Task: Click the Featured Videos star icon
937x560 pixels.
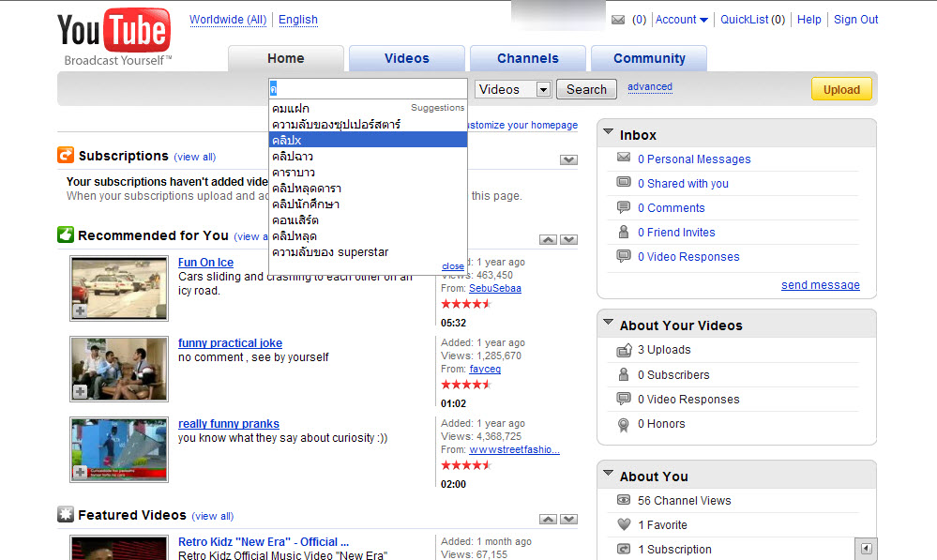Action: [x=66, y=515]
